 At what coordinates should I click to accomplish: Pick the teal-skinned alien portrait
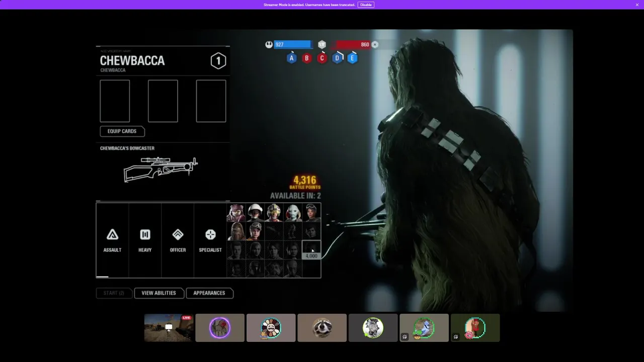292,213
